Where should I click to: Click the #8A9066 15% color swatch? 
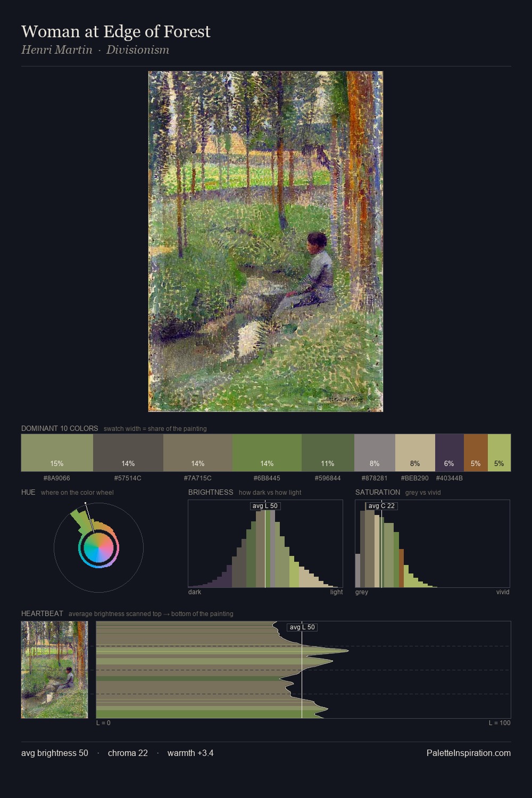pyautogui.click(x=57, y=453)
